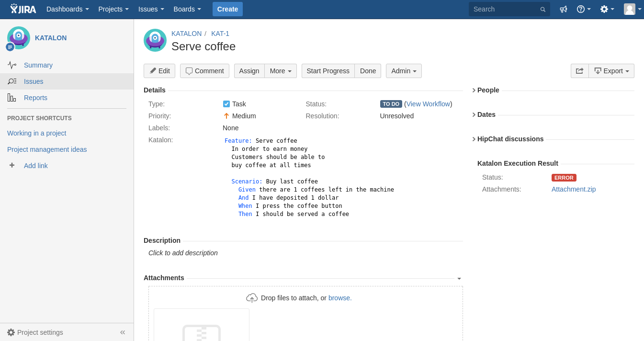Download Attachment.zip link
Image resolution: width=644 pixels, height=341 pixels.
point(574,189)
